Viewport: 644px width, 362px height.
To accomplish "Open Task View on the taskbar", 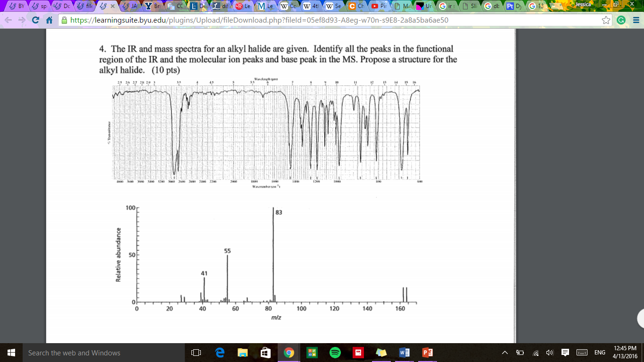I will click(x=196, y=353).
